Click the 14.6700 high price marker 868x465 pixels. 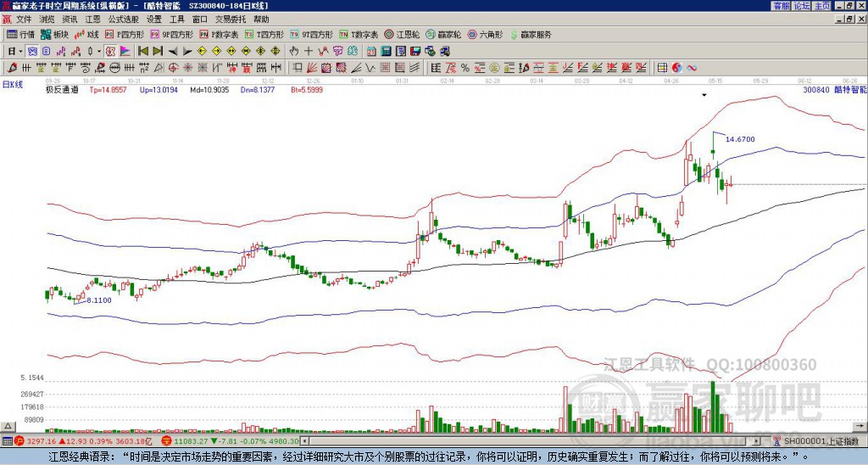click(740, 139)
